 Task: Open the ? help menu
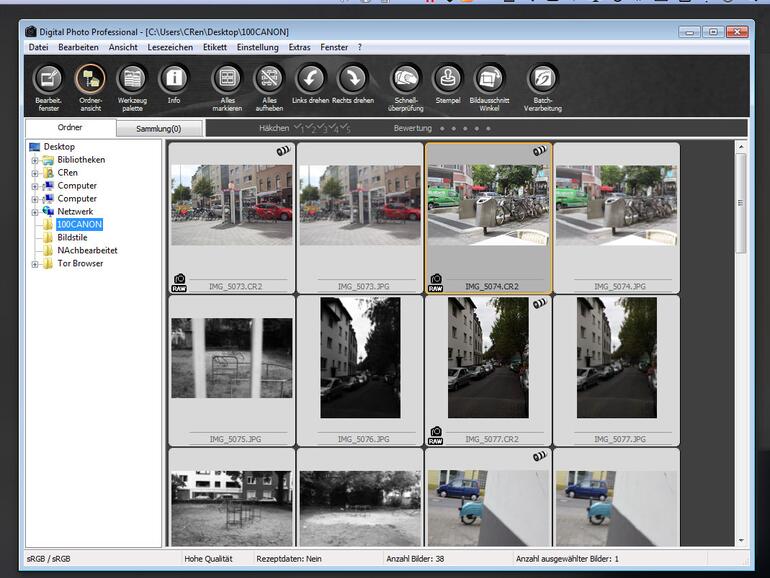[359, 47]
